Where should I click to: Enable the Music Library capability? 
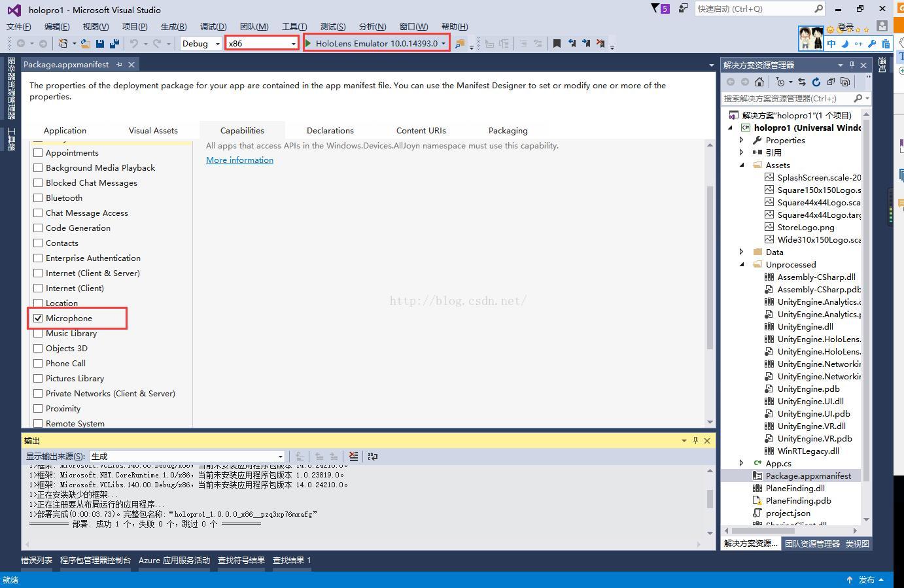point(38,334)
